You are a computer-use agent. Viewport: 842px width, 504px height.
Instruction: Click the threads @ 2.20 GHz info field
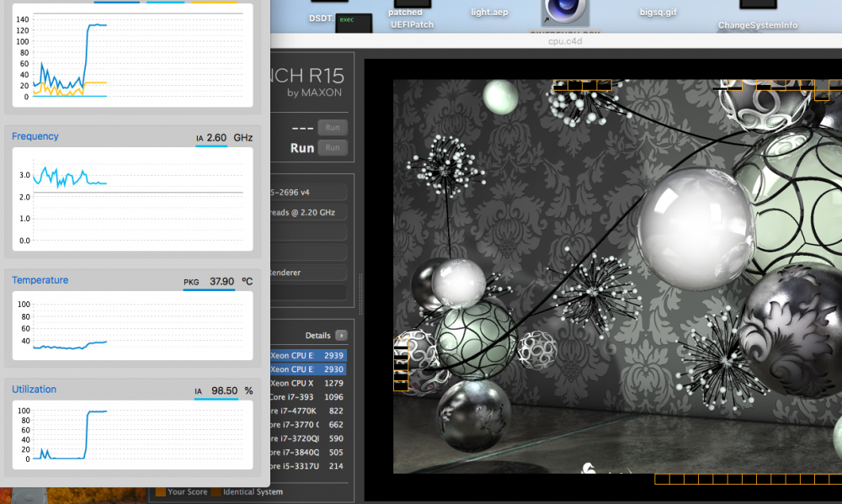[308, 213]
